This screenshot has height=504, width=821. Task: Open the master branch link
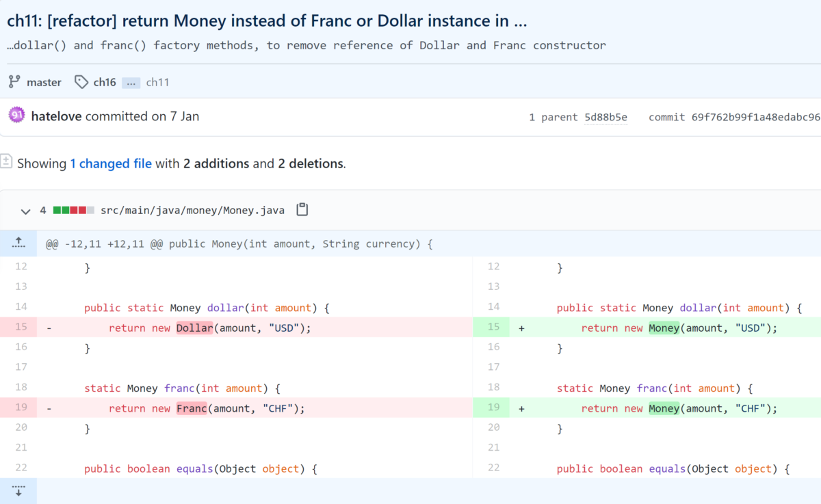44,82
